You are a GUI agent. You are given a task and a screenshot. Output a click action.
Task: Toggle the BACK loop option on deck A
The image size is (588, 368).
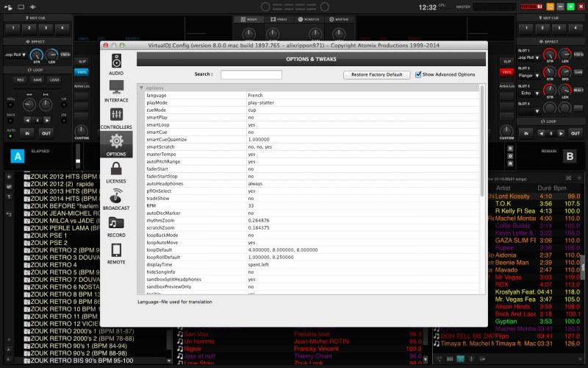10,121
